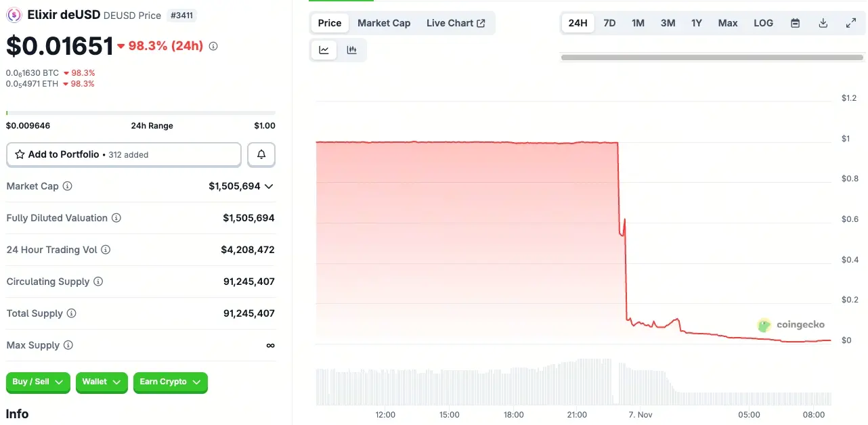Expand the Market Cap value chevron
The width and height of the screenshot is (868, 425).
click(269, 186)
